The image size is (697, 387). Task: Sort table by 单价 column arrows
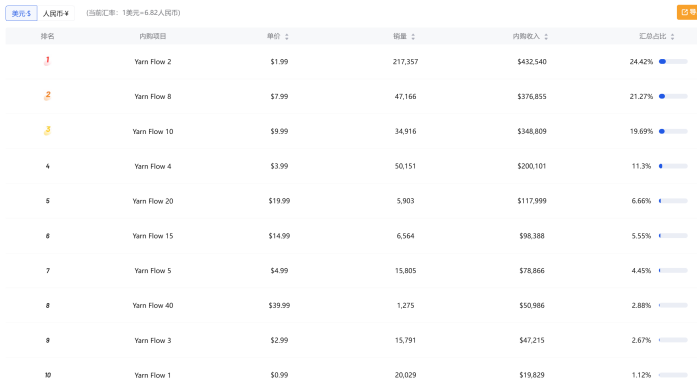[287, 36]
